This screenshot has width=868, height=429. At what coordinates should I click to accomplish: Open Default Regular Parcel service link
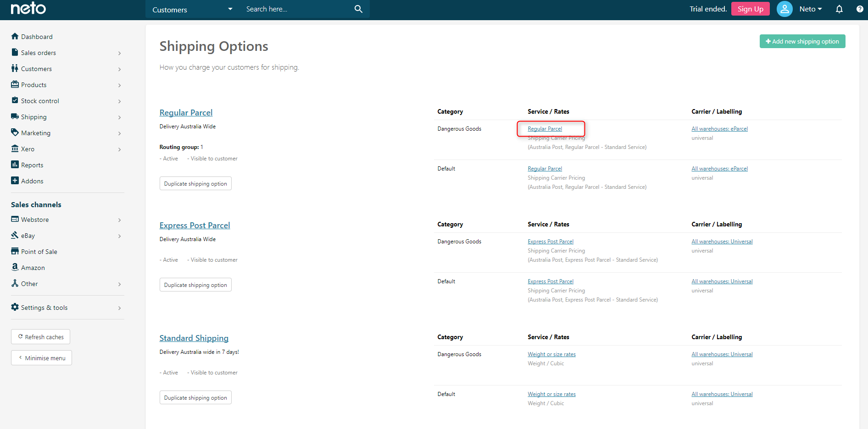coord(545,169)
